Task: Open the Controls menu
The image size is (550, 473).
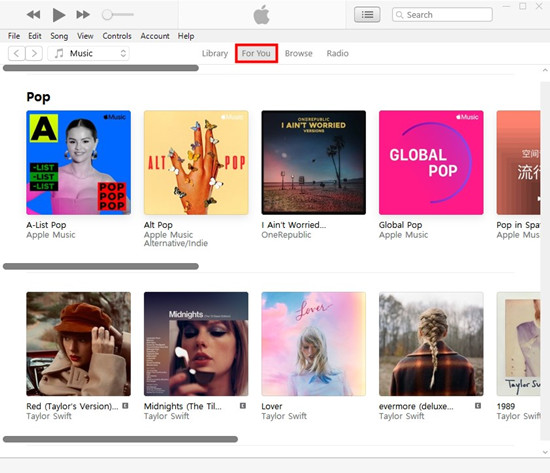Action: [117, 36]
